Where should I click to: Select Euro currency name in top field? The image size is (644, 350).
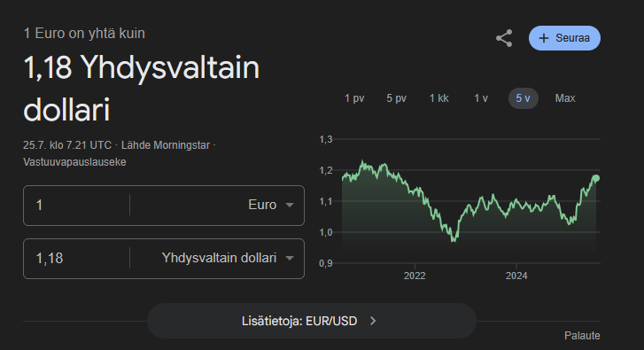tap(262, 205)
